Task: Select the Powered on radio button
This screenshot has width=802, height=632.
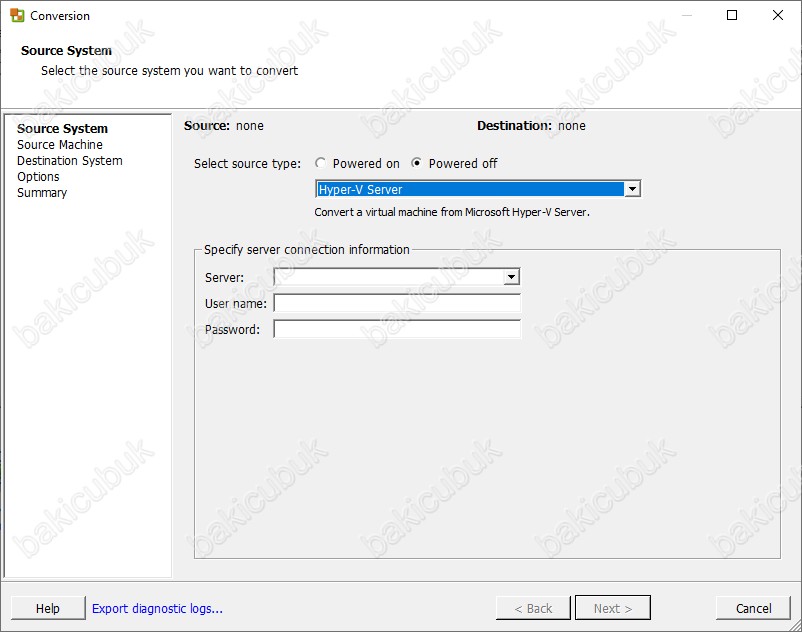Action: click(321, 163)
